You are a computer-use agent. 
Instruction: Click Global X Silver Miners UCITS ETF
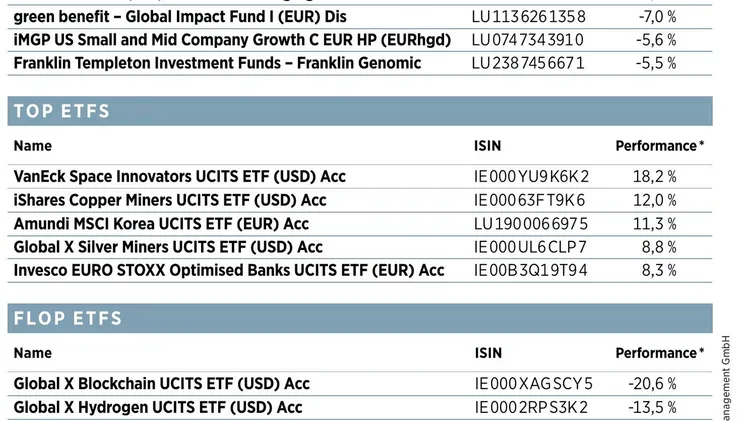click(x=168, y=247)
